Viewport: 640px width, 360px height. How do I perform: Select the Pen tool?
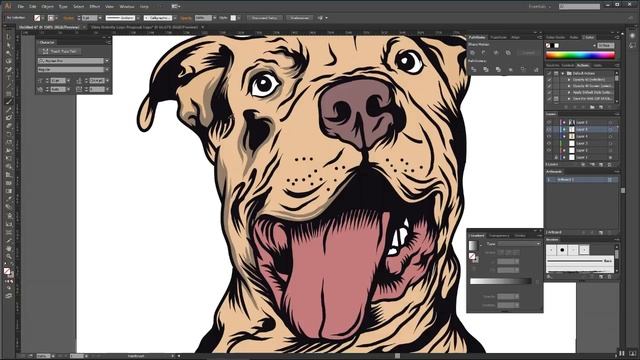tap(8, 69)
